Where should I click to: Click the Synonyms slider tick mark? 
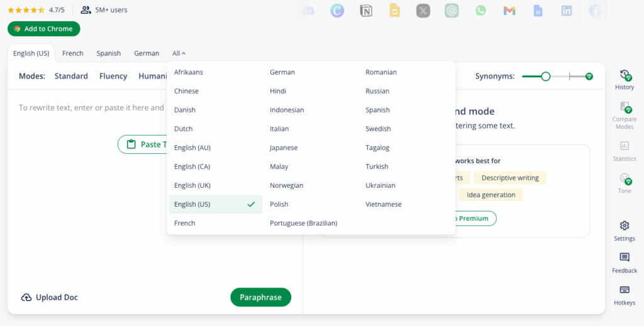[569, 76]
